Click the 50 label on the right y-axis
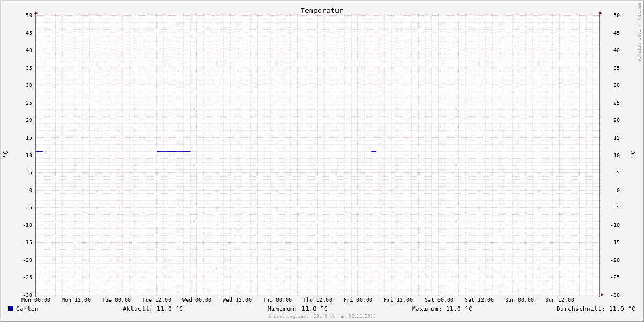Viewport: 644px width, 322px height. pyautogui.click(x=617, y=16)
